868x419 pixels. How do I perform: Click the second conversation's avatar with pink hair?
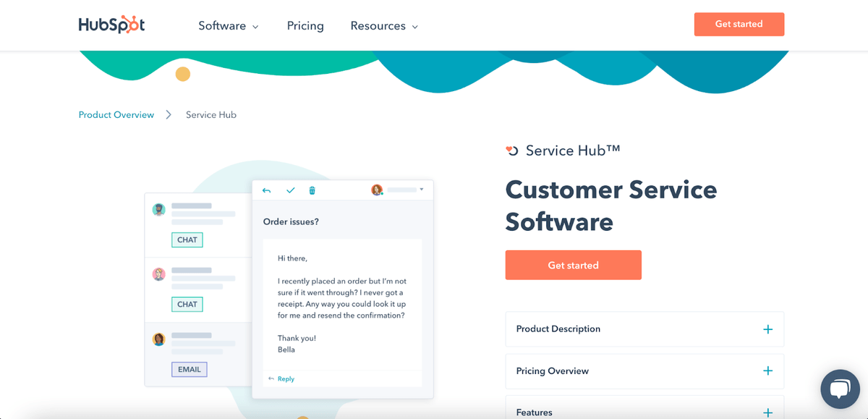tap(159, 274)
